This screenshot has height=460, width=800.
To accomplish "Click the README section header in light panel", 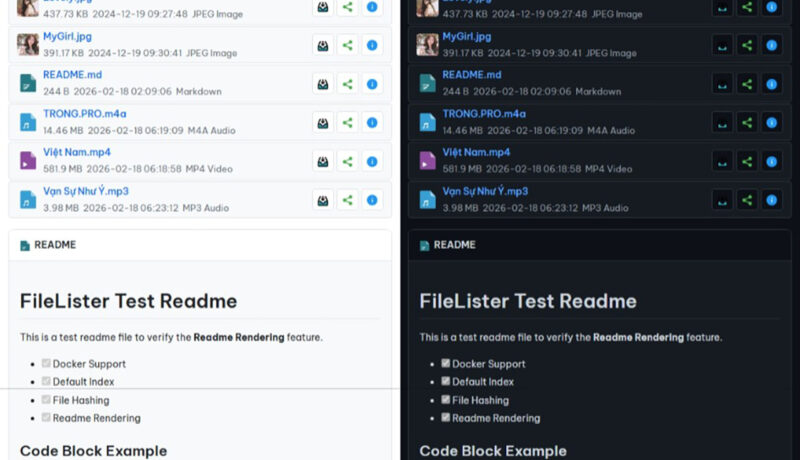I will click(x=200, y=245).
